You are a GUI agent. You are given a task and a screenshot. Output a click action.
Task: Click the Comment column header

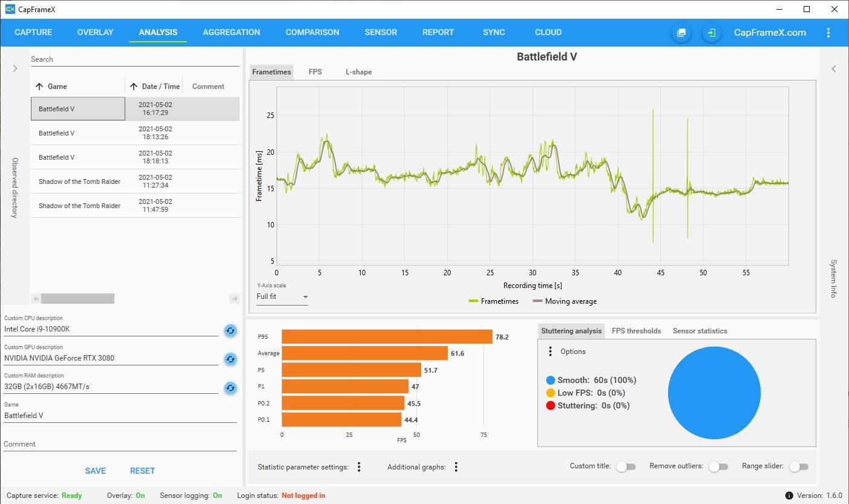(208, 87)
